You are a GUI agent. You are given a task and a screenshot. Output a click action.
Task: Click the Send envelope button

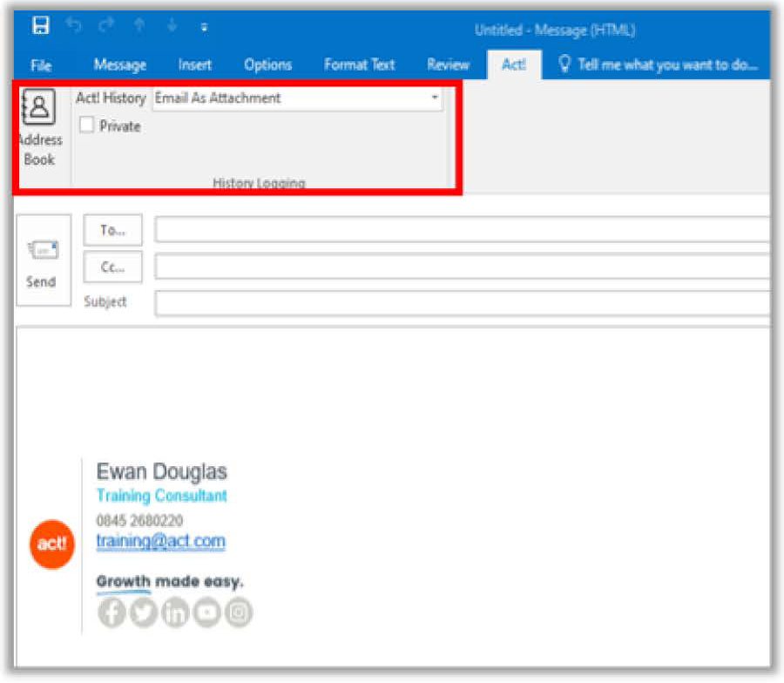click(x=43, y=260)
